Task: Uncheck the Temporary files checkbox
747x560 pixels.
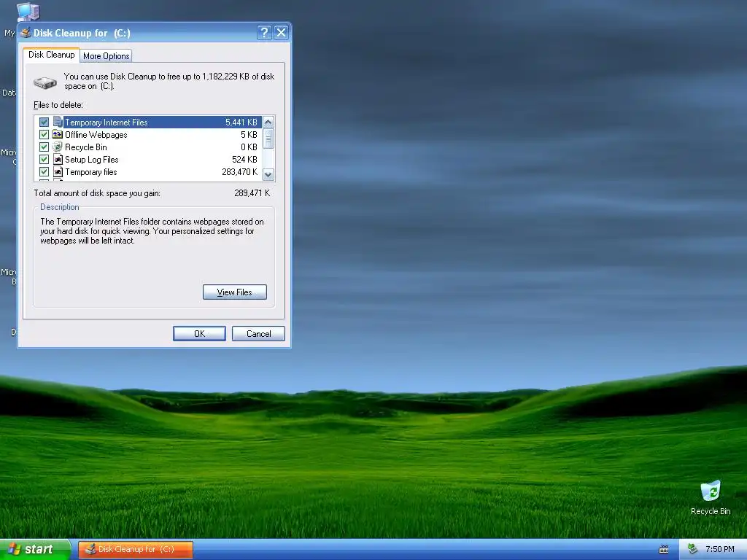Action: (x=44, y=172)
